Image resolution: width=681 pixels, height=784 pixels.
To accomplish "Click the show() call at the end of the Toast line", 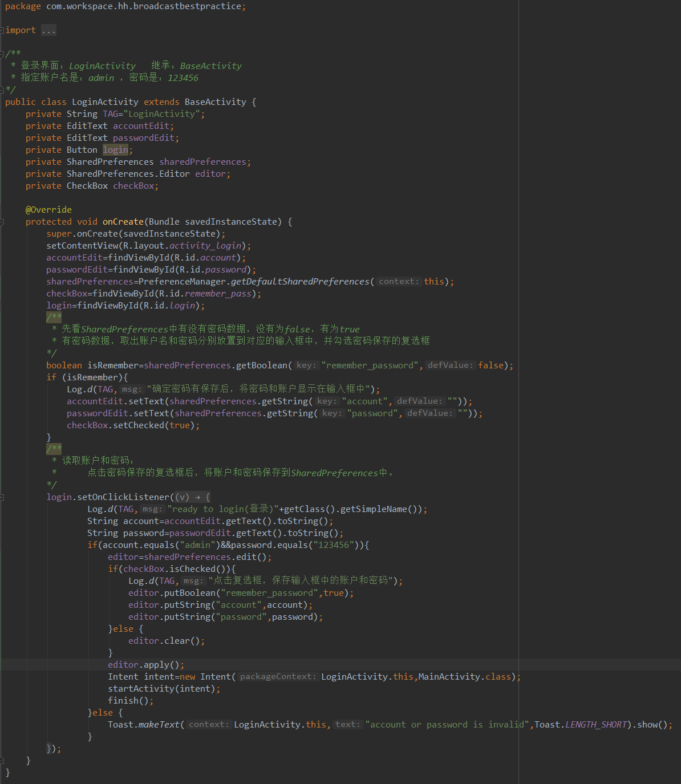I will click(x=652, y=725).
